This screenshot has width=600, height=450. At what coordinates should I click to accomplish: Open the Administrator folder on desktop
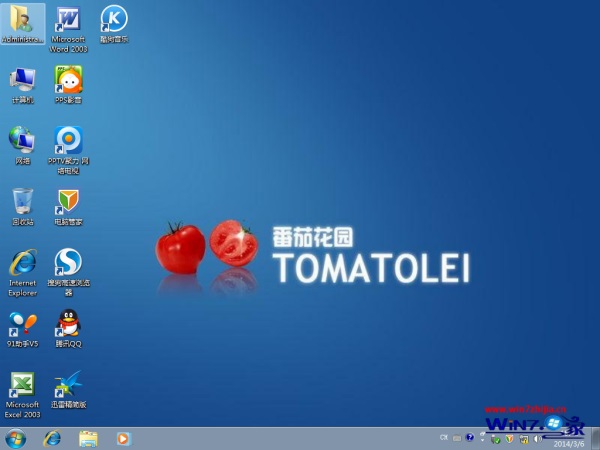coord(22,20)
